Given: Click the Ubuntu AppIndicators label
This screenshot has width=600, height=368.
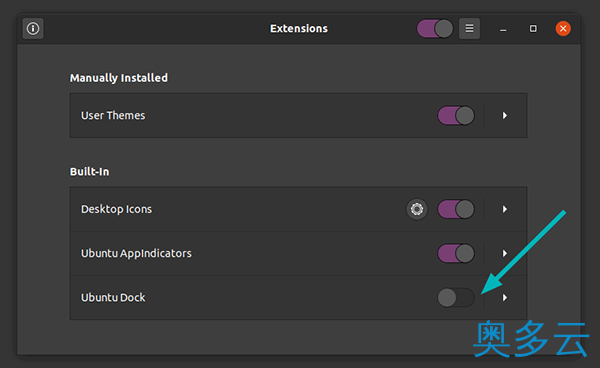Looking at the screenshot, I should point(136,253).
